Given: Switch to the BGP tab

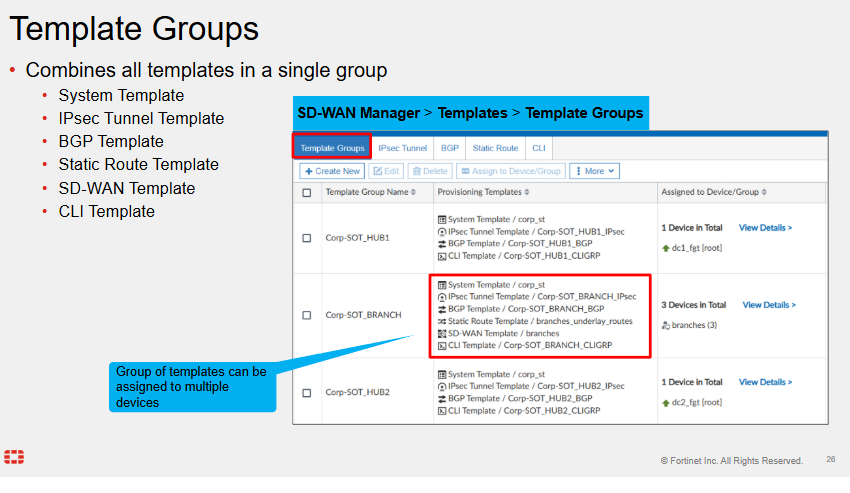Looking at the screenshot, I should (x=449, y=148).
